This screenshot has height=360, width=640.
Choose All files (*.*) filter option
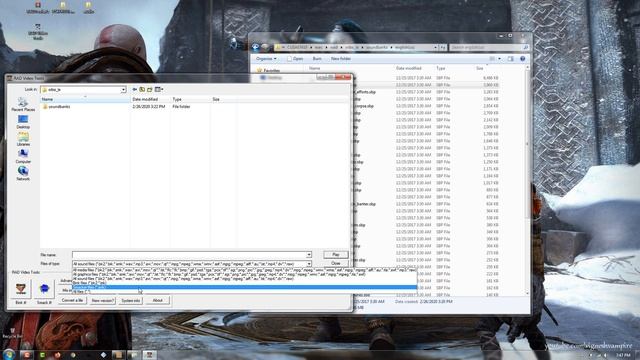point(244,291)
